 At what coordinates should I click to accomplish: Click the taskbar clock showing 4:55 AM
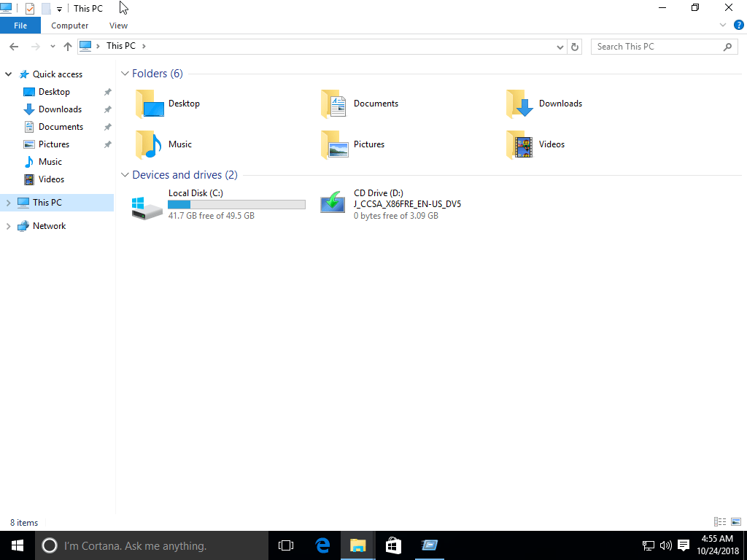pos(718,545)
